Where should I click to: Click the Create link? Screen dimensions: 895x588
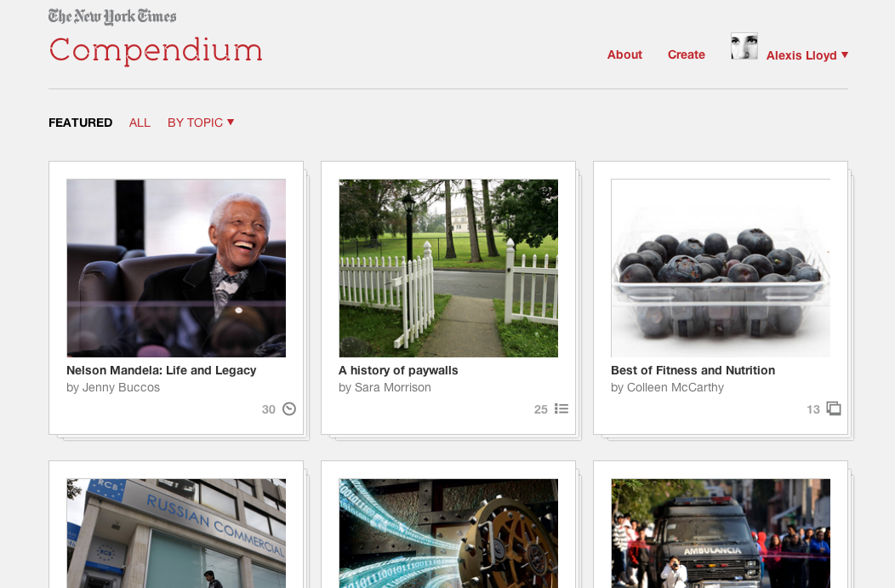pos(686,54)
